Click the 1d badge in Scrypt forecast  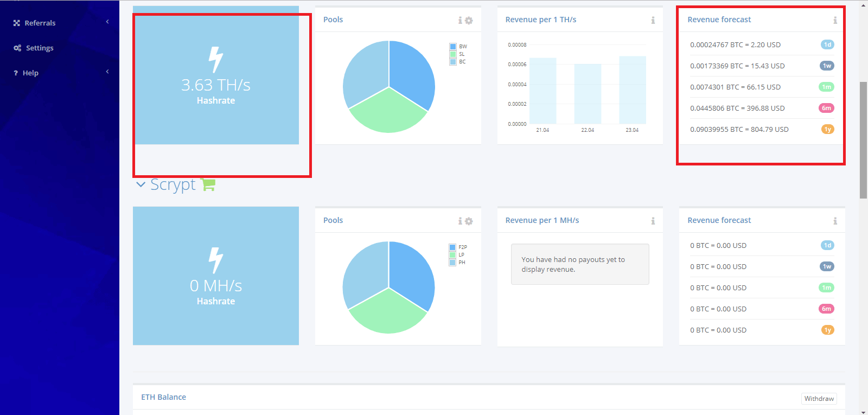(827, 245)
